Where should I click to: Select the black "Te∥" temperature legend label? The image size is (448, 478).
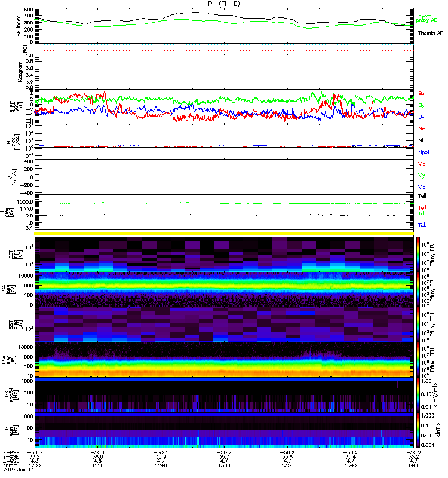pos(422,196)
